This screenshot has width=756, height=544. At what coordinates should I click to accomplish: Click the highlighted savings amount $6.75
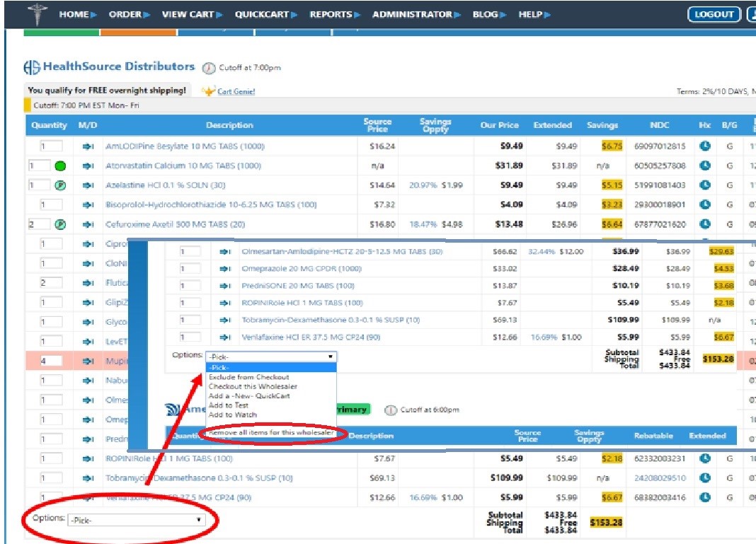612,146
